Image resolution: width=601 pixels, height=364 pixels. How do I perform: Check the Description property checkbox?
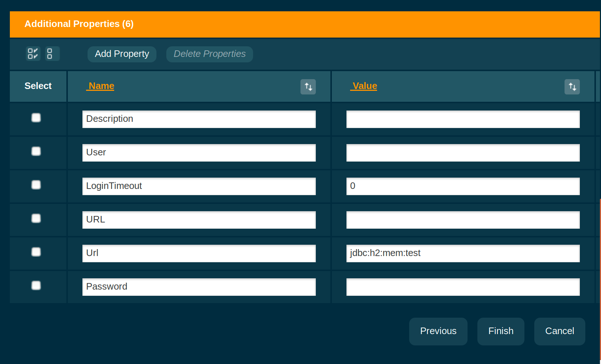[x=36, y=118]
